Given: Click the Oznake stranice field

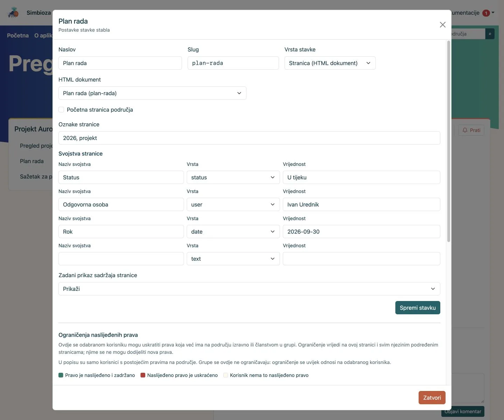Looking at the screenshot, I should click(249, 138).
